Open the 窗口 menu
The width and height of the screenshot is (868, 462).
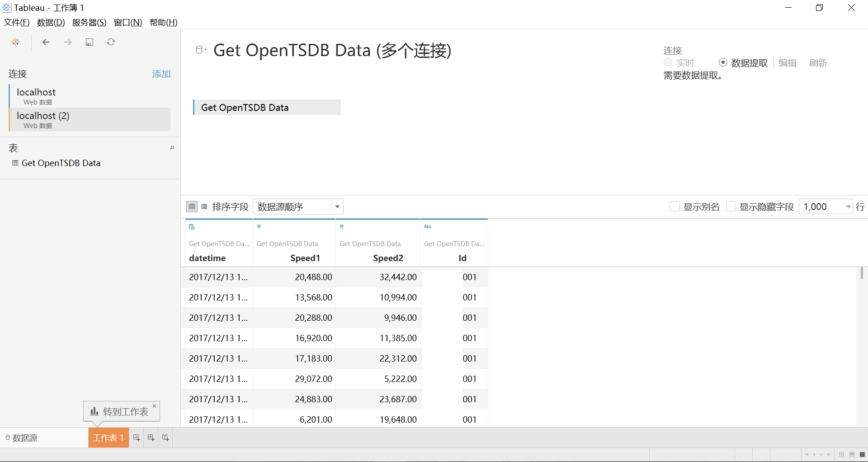coord(128,23)
